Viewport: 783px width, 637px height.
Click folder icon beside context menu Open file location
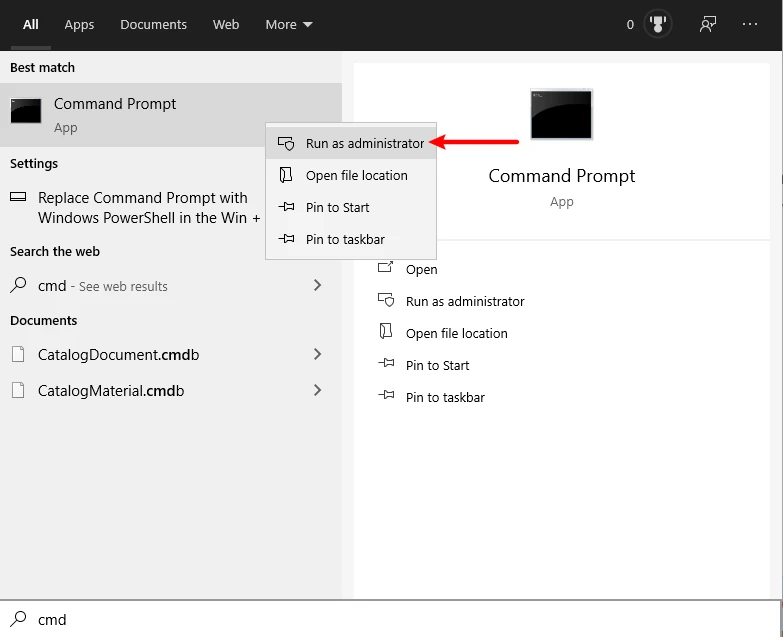[x=286, y=175]
